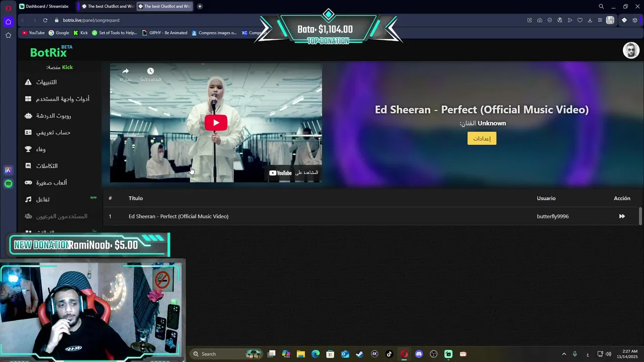Search tabs with the magnifier icon
The image size is (644, 362).
[601, 7]
